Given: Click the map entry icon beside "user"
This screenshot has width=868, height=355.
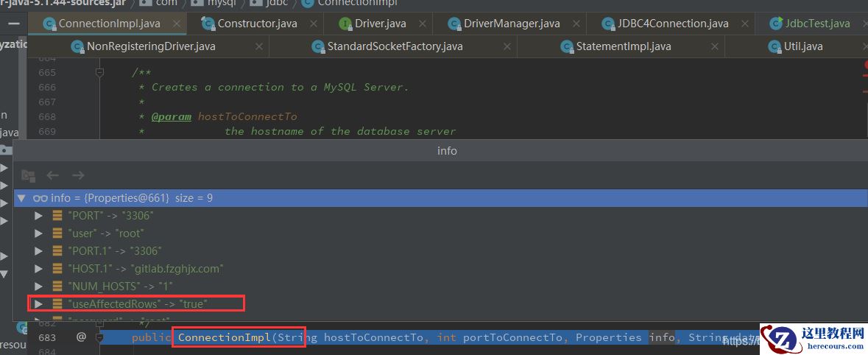Looking at the screenshot, I should [x=57, y=233].
